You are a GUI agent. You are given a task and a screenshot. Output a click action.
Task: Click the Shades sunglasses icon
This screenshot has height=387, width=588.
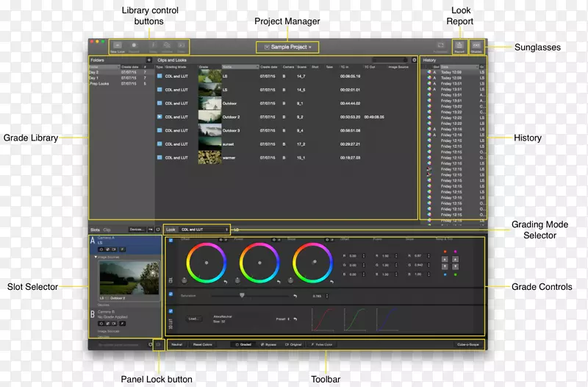point(477,46)
